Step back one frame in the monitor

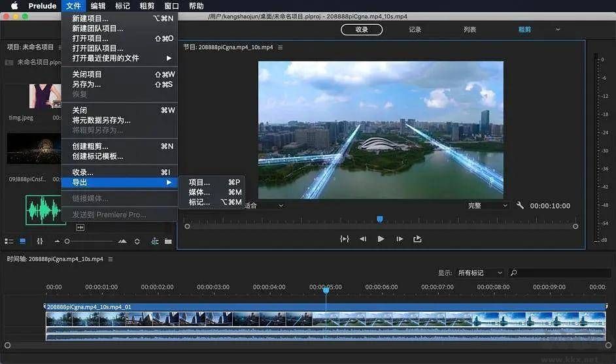point(363,239)
